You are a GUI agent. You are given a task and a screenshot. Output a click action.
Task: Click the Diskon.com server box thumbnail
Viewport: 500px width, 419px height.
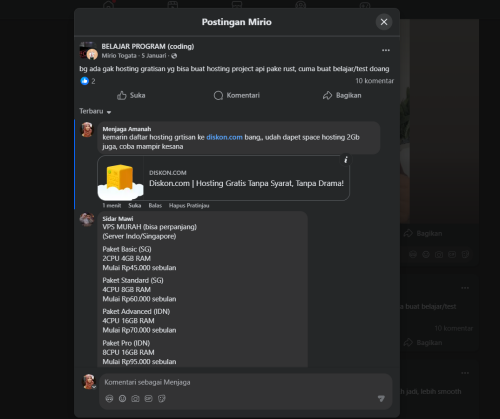(x=120, y=178)
